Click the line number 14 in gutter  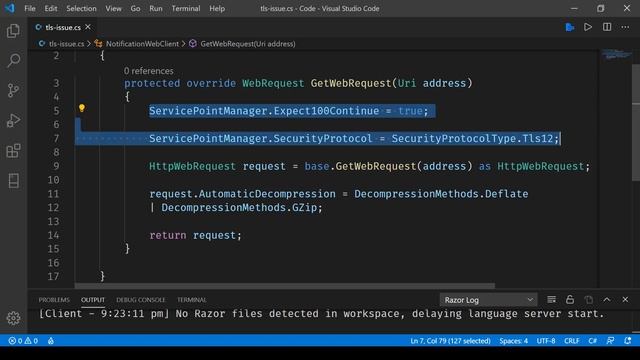point(53,236)
